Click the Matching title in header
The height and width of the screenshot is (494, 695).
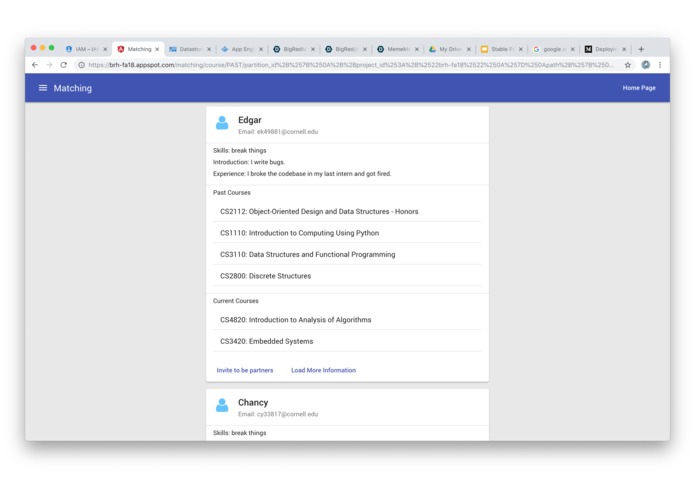73,88
